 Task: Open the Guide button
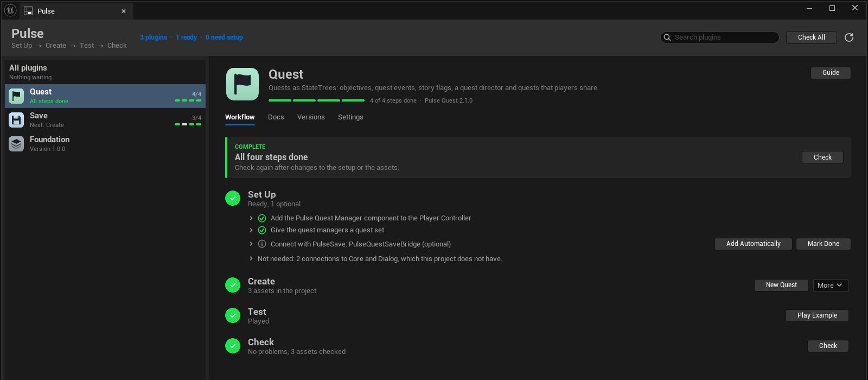pos(831,73)
